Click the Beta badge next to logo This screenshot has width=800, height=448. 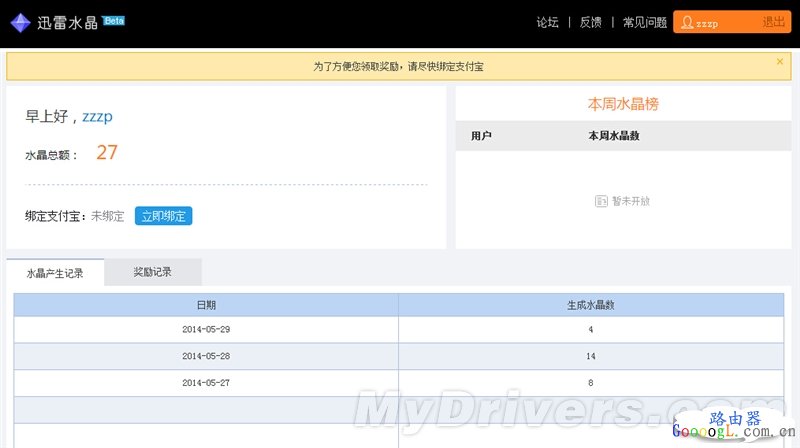114,20
